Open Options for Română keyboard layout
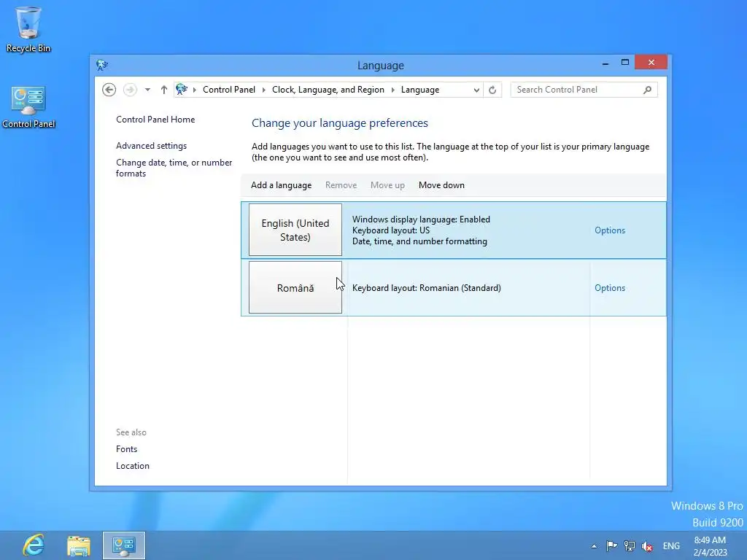 (609, 288)
